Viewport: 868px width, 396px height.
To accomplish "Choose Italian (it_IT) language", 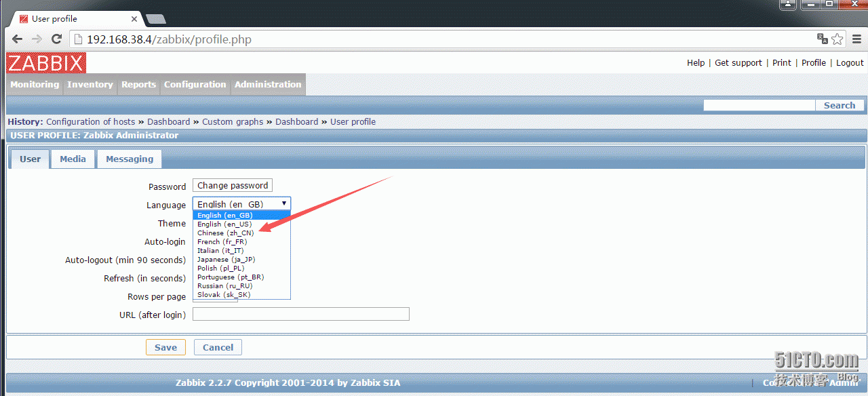I will [241, 250].
